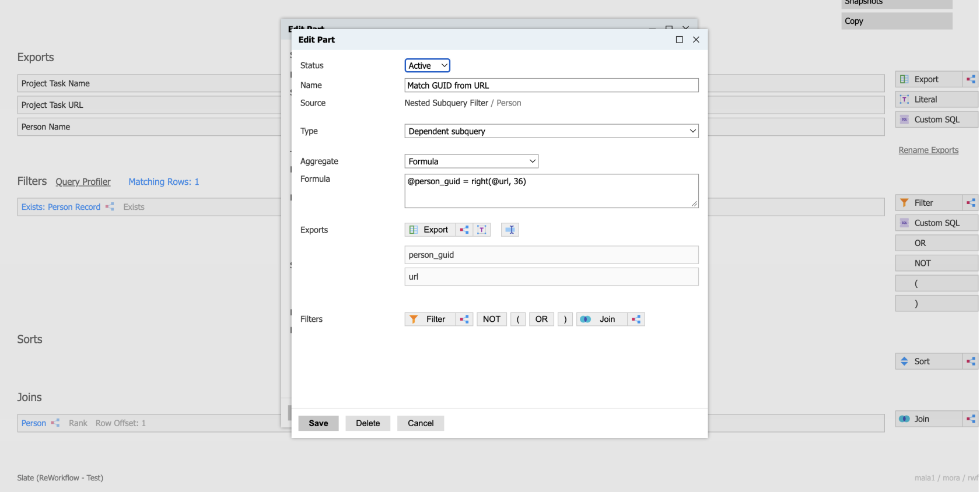This screenshot has height=492, width=980.
Task: Open the Aggregate dropdown showing Formula
Action: point(471,161)
